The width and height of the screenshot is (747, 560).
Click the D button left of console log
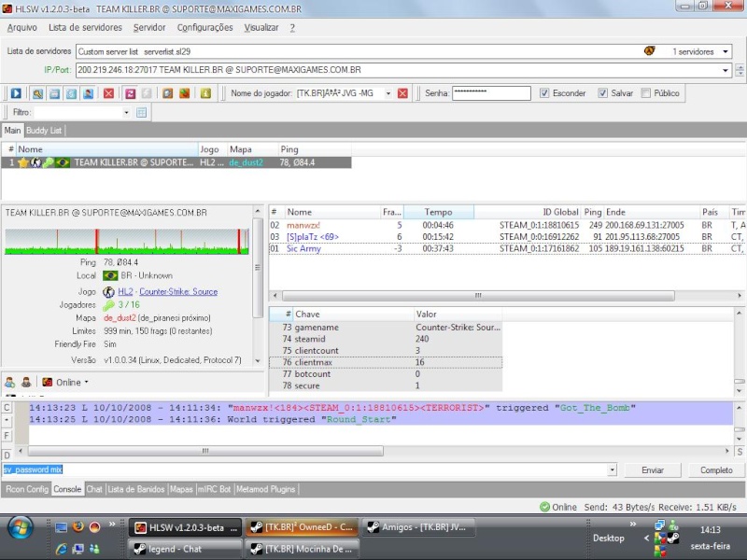coord(7,455)
